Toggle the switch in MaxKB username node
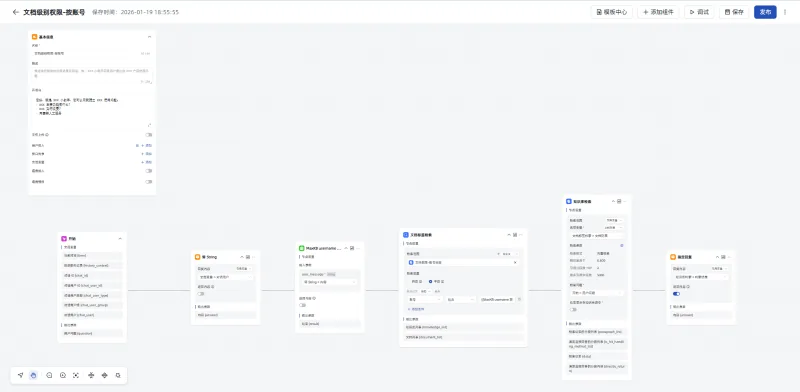 [303, 305]
